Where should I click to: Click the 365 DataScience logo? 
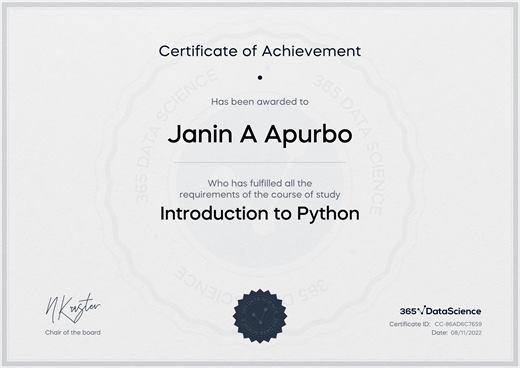click(440, 311)
